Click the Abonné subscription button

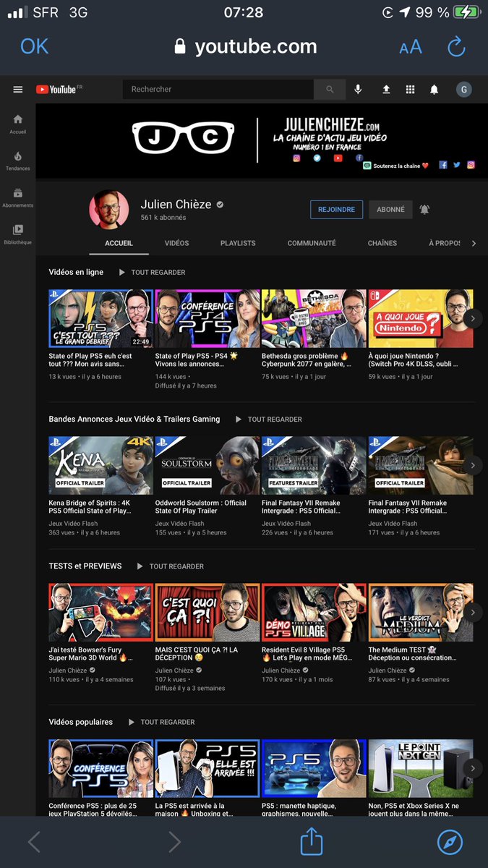point(390,210)
